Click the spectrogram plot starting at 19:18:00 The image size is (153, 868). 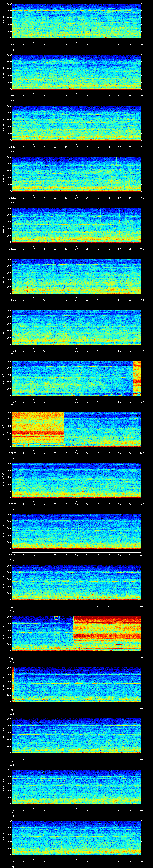(76, 225)
